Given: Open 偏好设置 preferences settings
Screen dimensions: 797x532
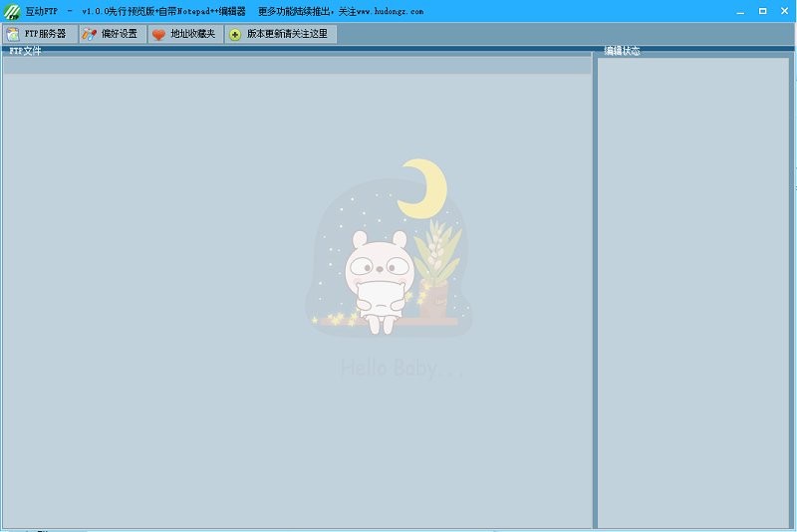Looking at the screenshot, I should (112, 34).
